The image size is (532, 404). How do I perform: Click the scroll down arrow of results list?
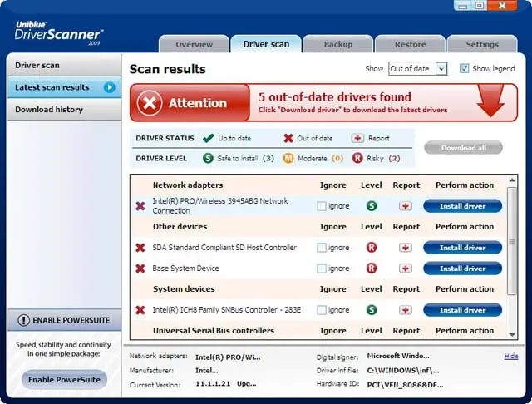(512, 335)
